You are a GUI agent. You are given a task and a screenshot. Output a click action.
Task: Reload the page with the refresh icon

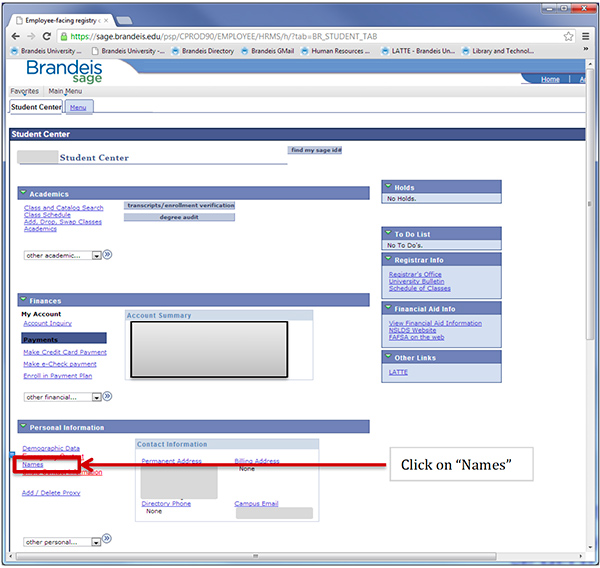click(47, 36)
